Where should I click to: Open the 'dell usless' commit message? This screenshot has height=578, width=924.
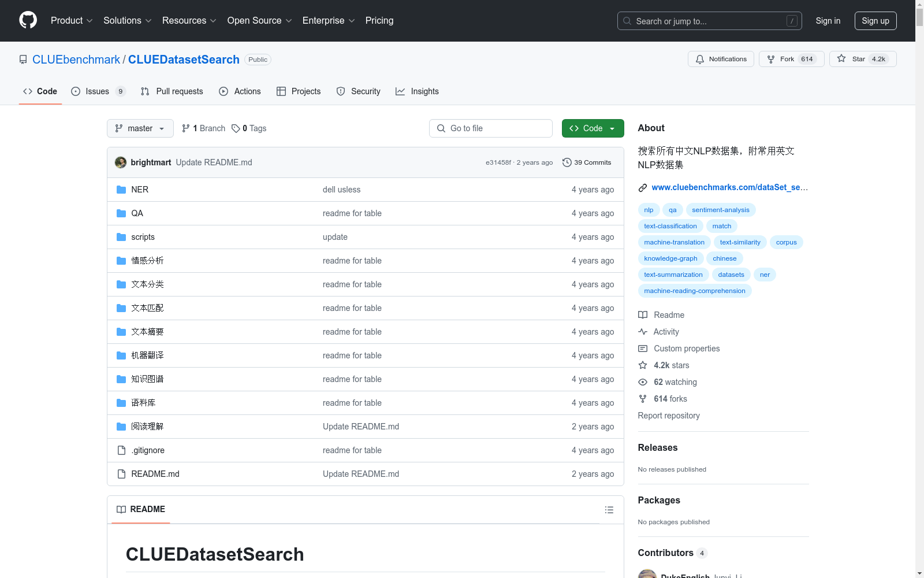(x=341, y=190)
